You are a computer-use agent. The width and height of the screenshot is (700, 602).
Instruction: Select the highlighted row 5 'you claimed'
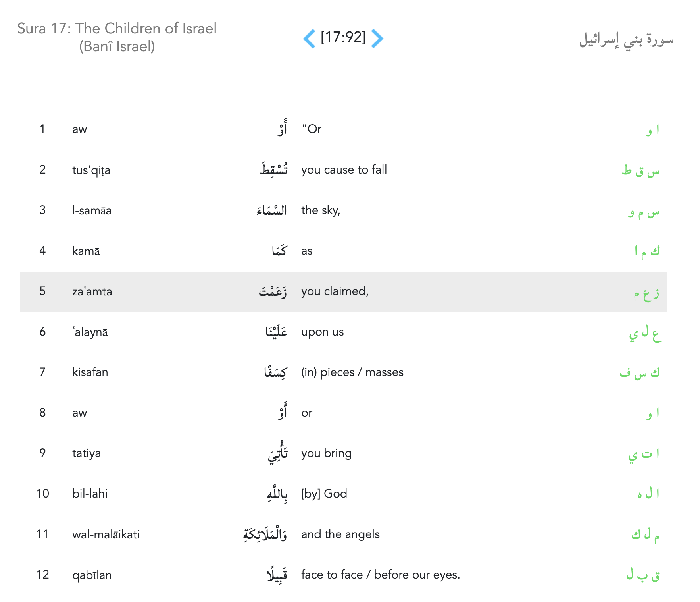click(x=335, y=291)
